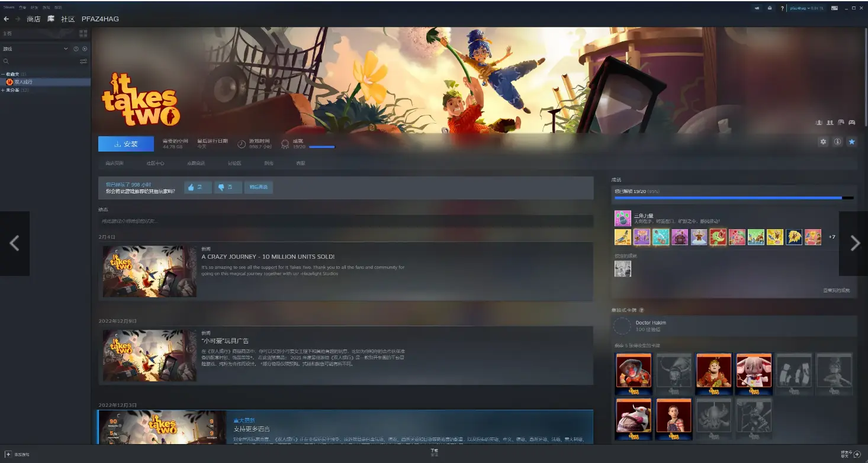This screenshot has width=868, height=463.
Task: Click the trading cards help question icon
Action: 641,310
